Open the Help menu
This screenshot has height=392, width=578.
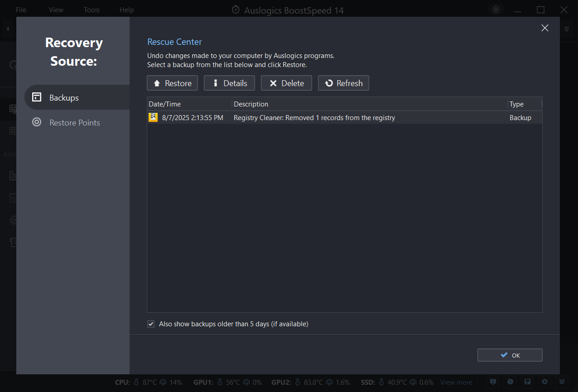pyautogui.click(x=127, y=10)
